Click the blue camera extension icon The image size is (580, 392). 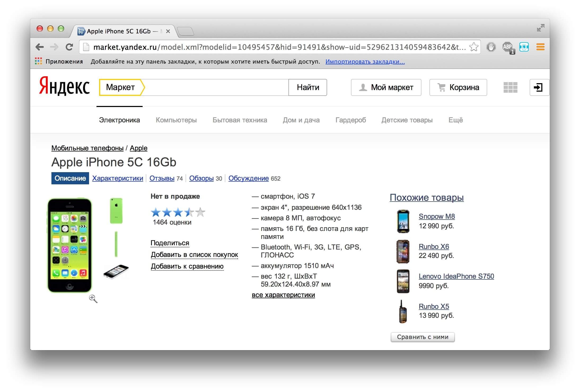(x=524, y=47)
